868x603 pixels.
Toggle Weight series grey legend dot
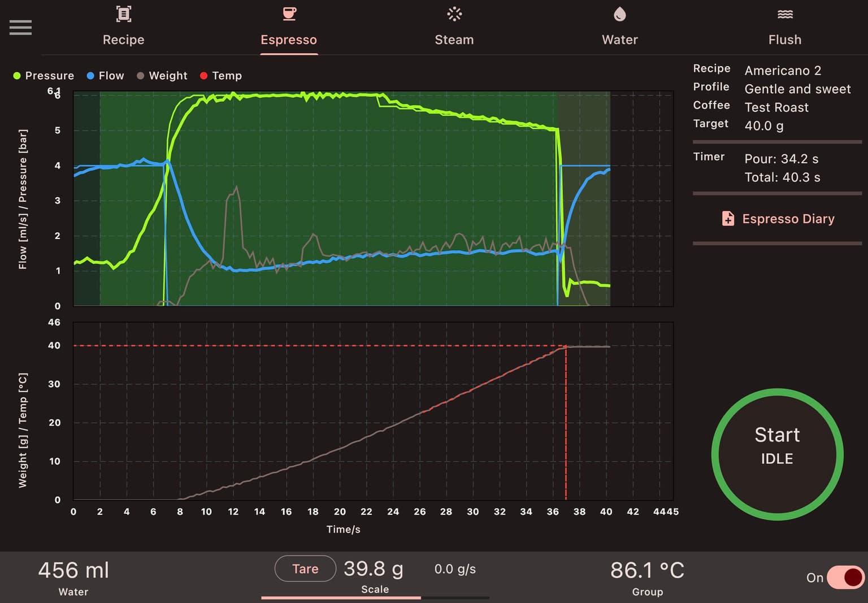(x=141, y=76)
